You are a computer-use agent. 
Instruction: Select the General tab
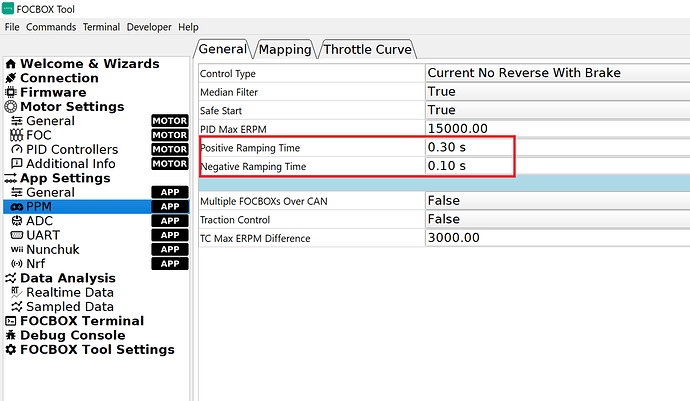[223, 49]
